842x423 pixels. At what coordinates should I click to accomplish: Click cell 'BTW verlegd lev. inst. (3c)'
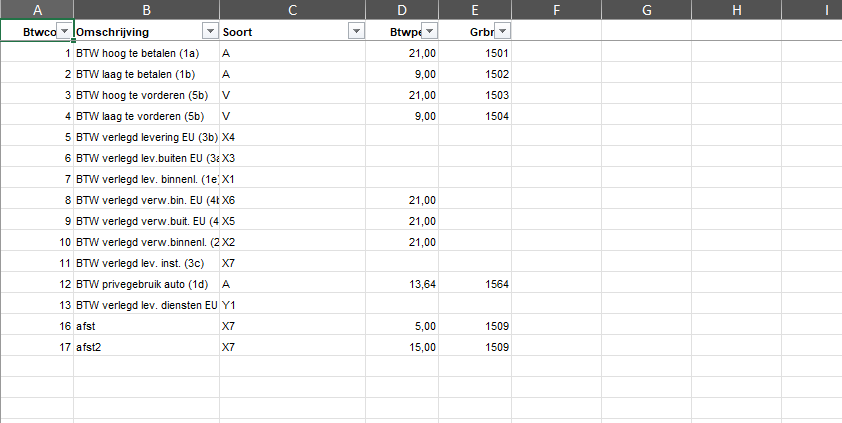coord(147,263)
